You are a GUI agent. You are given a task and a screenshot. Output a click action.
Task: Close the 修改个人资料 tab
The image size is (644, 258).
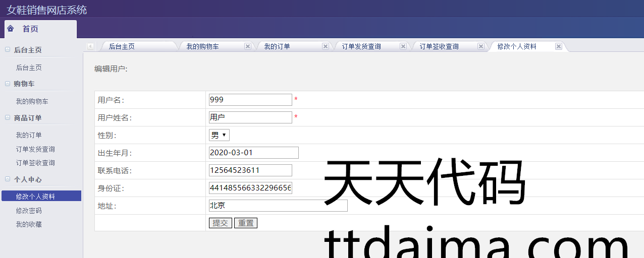click(x=559, y=46)
